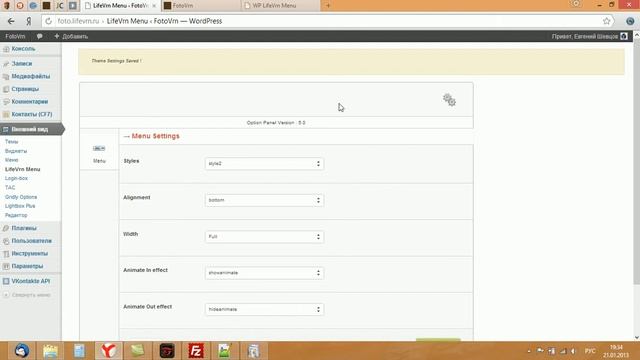Reload the page with refresh icon
The image size is (640, 360).
click(x=48, y=21)
